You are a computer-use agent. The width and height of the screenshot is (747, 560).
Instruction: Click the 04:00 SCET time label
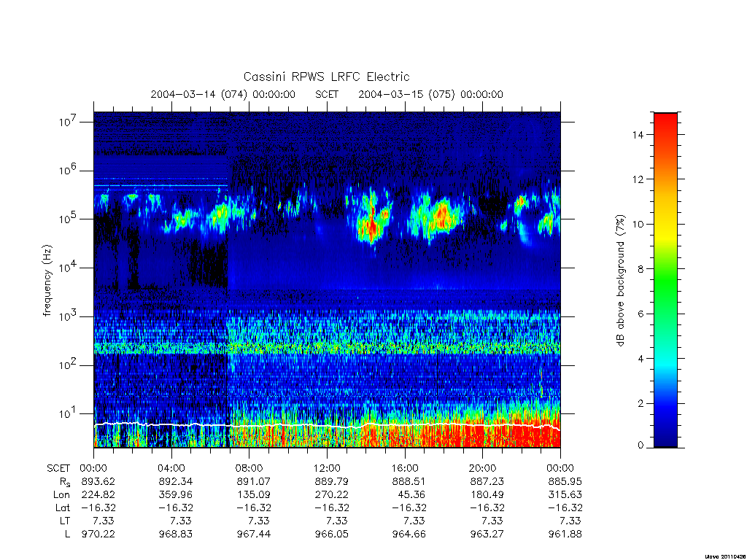click(x=171, y=468)
